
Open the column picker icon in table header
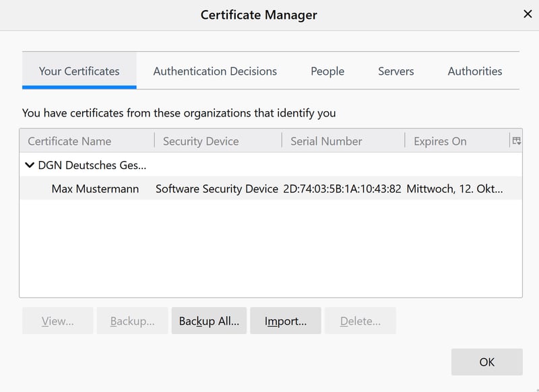tap(516, 141)
